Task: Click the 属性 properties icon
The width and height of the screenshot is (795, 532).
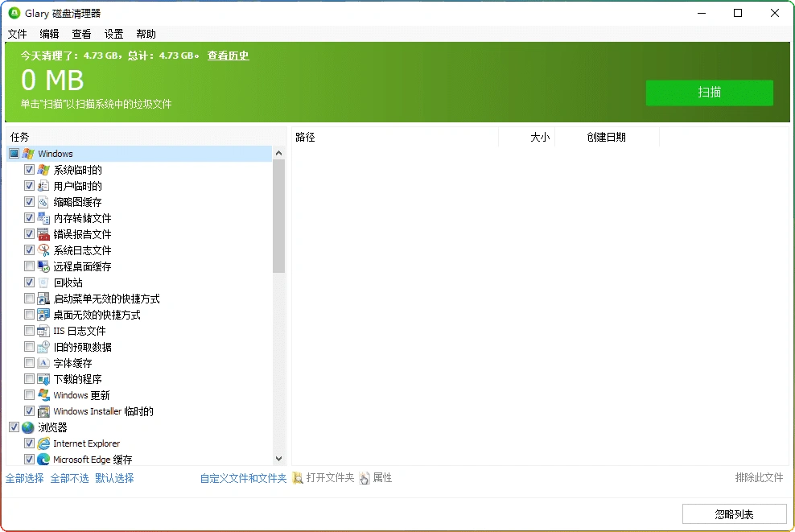Action: (x=363, y=477)
